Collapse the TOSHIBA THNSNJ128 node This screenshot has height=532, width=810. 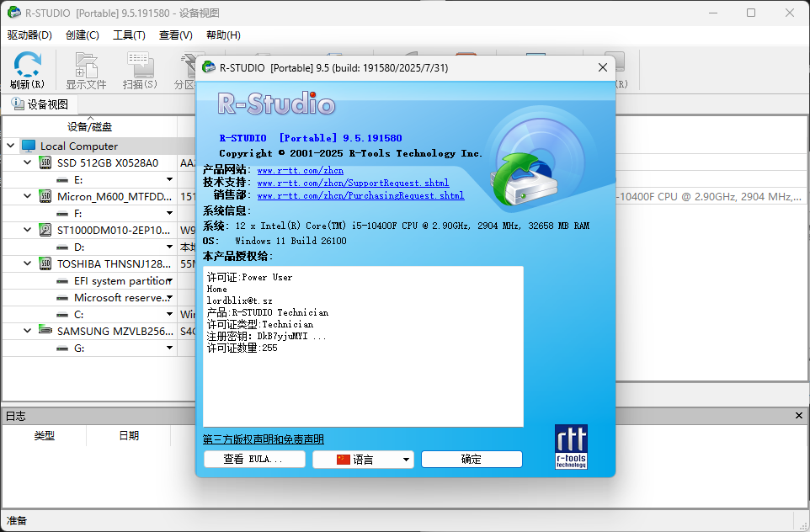(28, 263)
